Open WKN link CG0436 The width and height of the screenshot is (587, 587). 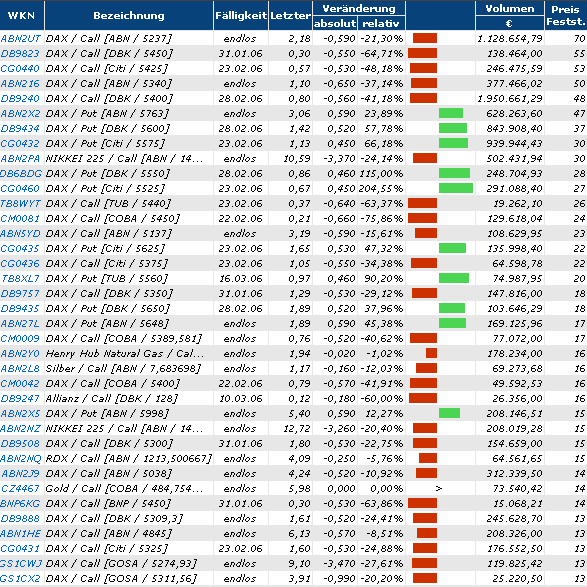20,263
